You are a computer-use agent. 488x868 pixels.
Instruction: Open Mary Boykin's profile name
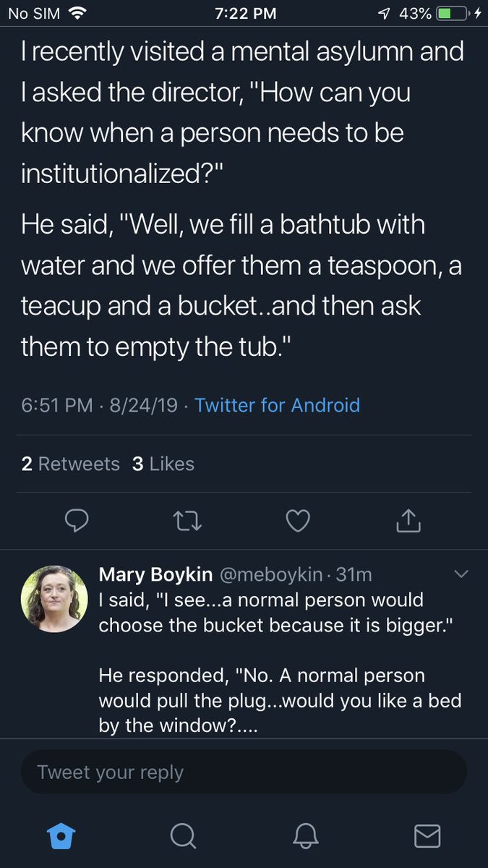[155, 574]
